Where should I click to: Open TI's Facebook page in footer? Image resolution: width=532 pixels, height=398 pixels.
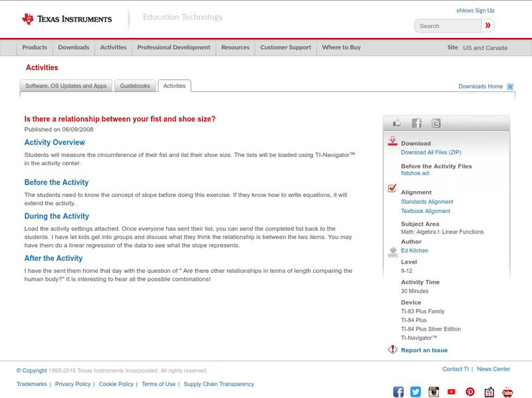[x=398, y=392]
